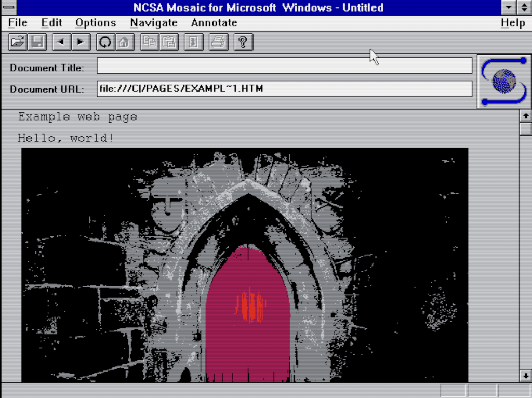The height and width of the screenshot is (398, 532).
Task: Click the "Hello, world!" text
Action: click(x=65, y=138)
